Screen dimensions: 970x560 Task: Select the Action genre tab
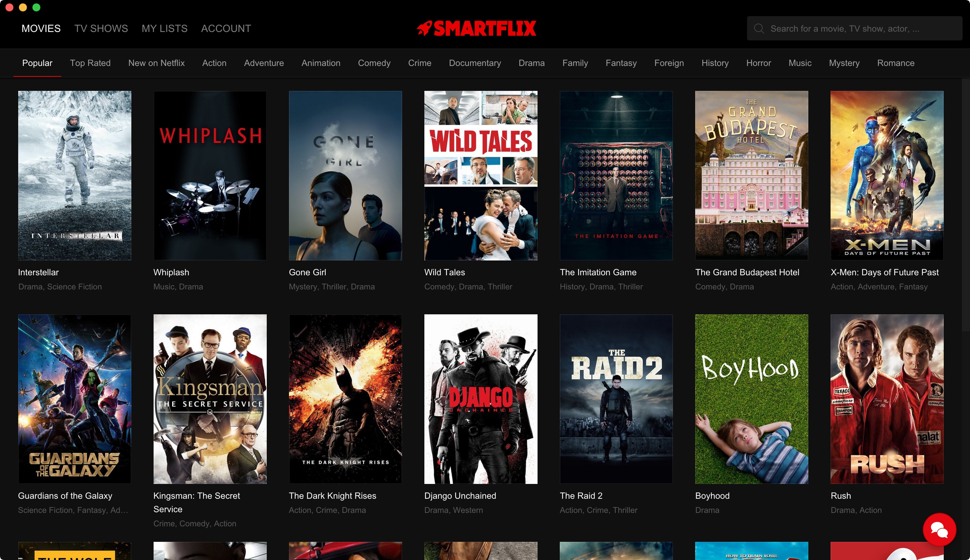215,63
